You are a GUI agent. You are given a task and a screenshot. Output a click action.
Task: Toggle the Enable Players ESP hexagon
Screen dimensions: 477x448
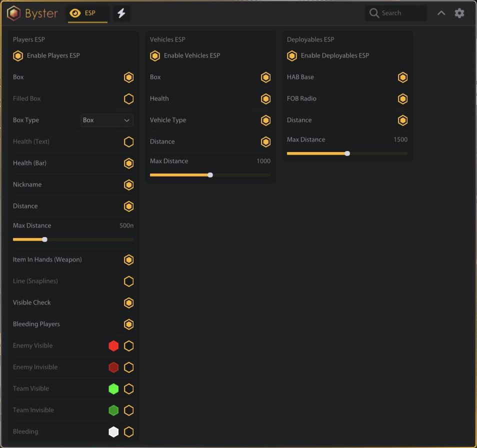pos(18,55)
